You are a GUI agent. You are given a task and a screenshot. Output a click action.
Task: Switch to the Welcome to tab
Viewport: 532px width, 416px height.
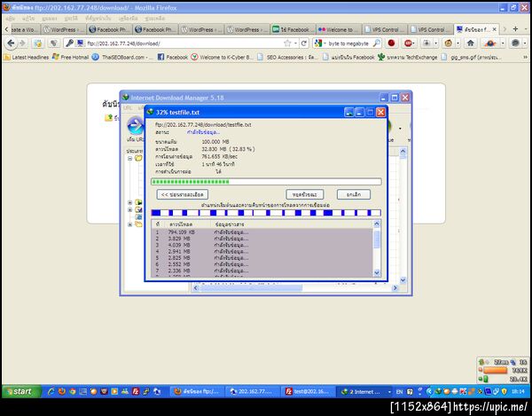pyautogui.click(x=339, y=30)
